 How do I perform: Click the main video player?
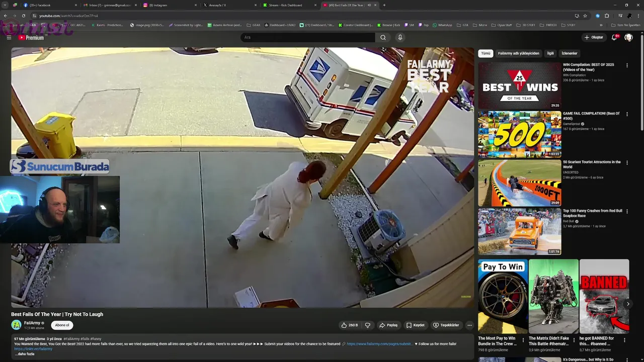pyautogui.click(x=243, y=177)
